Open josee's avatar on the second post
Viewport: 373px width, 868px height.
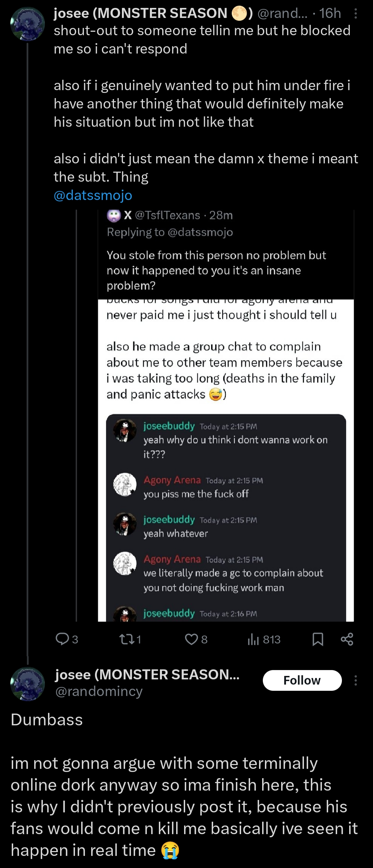click(x=28, y=684)
